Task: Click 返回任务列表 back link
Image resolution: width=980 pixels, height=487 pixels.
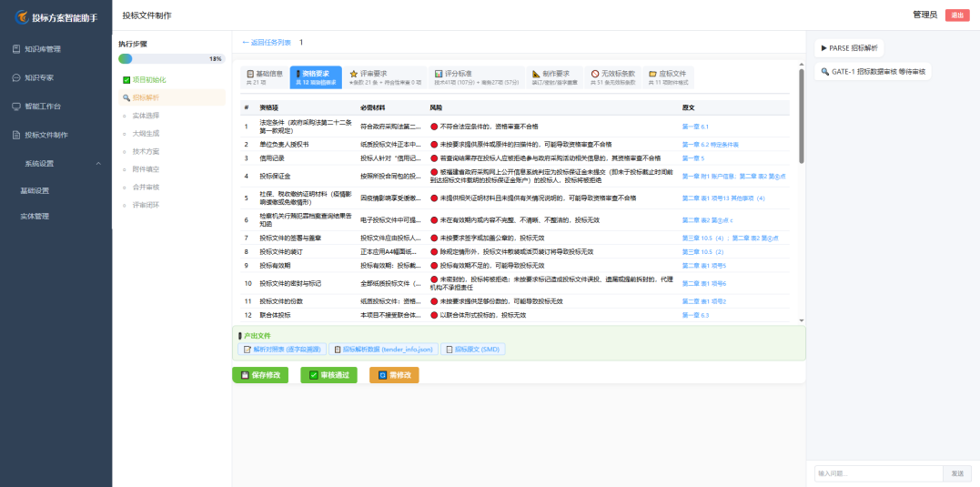Action: click(267, 43)
